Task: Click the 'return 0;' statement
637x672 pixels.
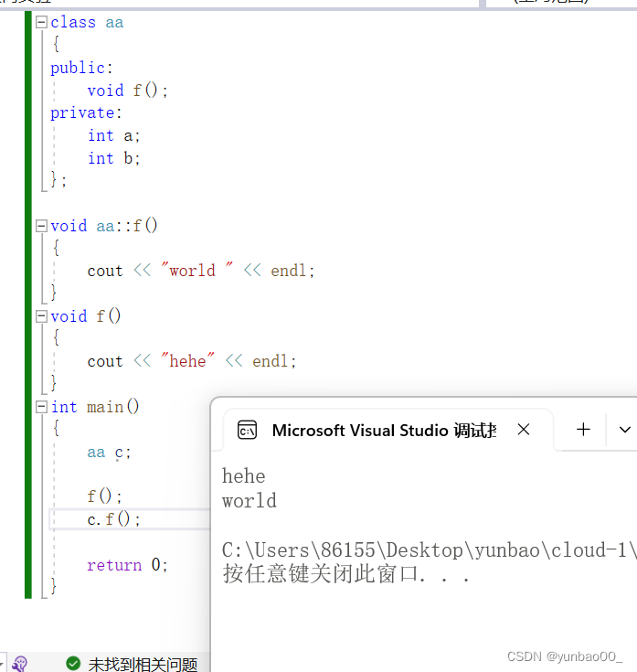Action: coord(127,565)
